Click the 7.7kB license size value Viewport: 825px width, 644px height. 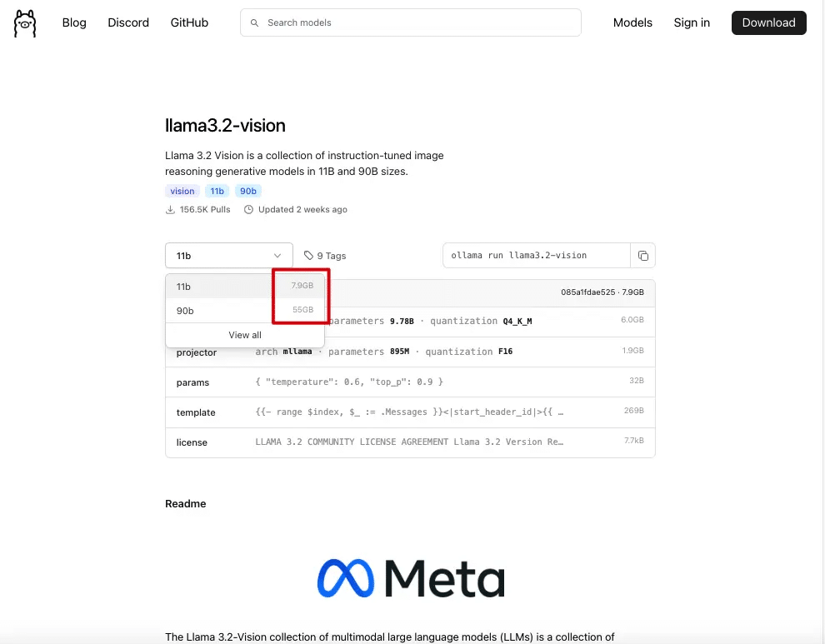(634, 441)
